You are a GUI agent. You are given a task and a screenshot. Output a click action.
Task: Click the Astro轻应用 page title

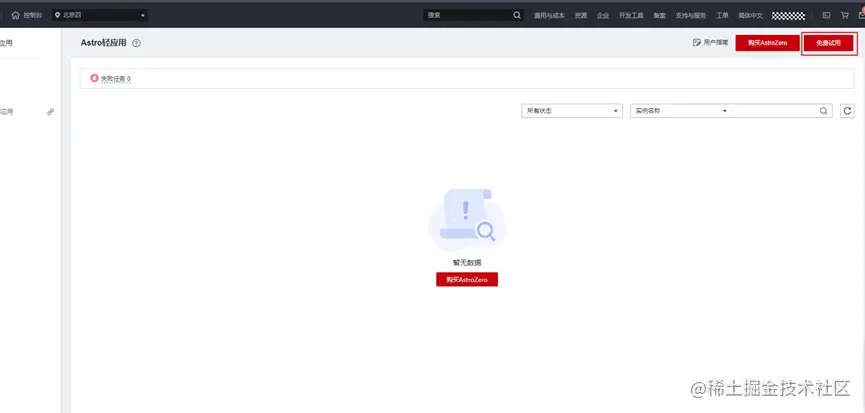tap(103, 42)
